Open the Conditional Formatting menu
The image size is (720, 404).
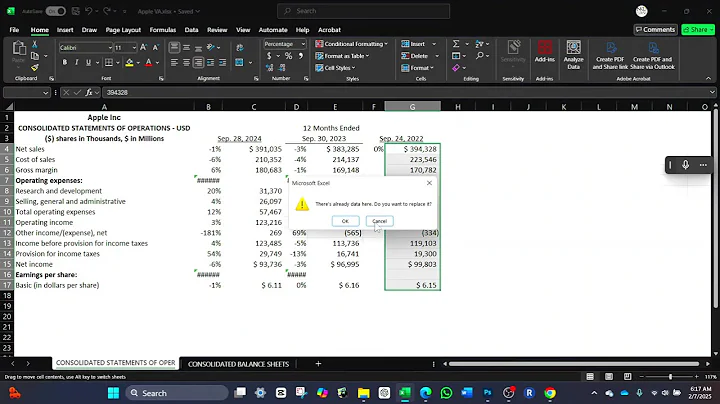(351, 44)
